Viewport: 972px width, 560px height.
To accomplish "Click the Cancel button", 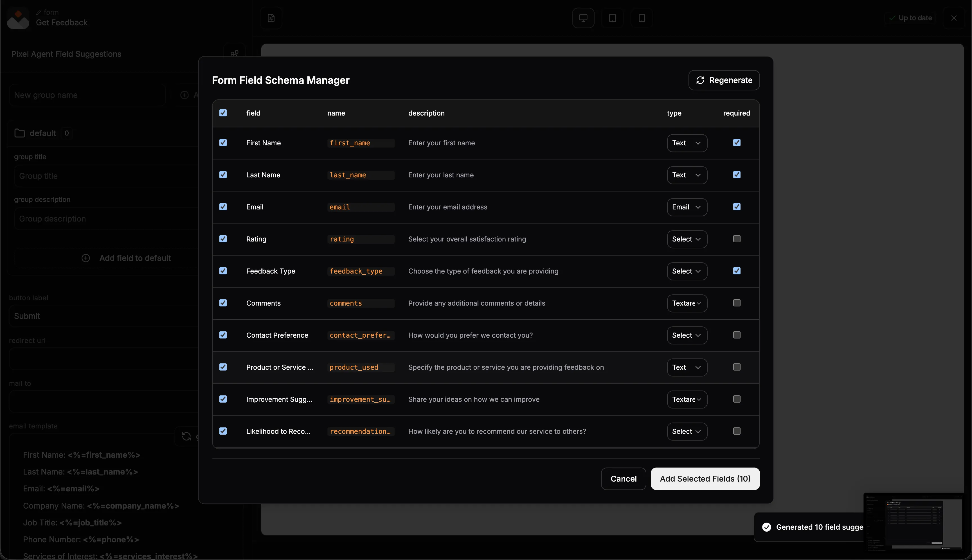I will (x=623, y=479).
